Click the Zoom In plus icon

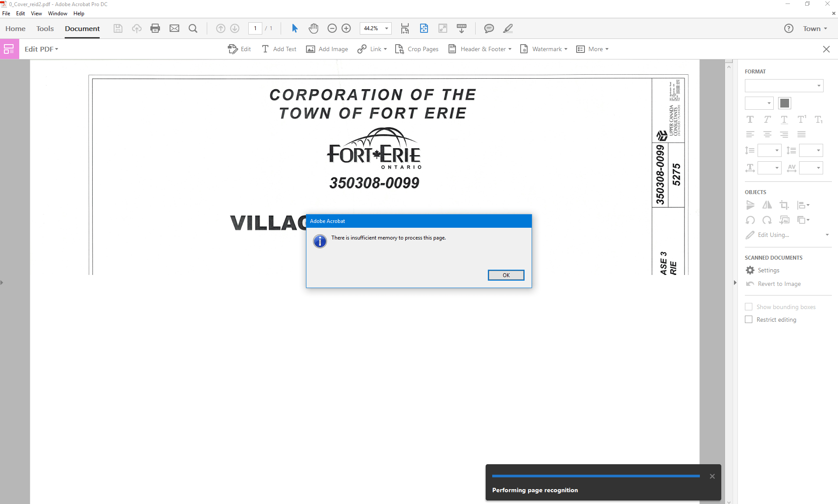(x=346, y=28)
